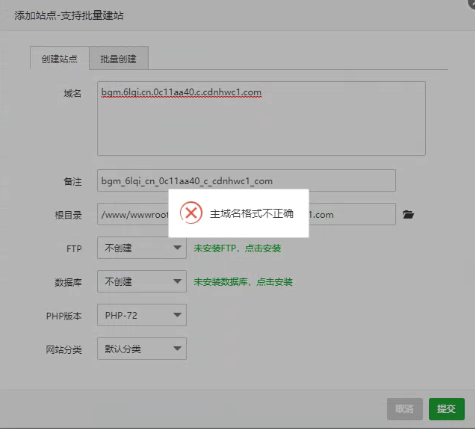Open the 网站分类 默认分类 dropdown
The width and height of the screenshot is (475, 429).
[142, 349]
